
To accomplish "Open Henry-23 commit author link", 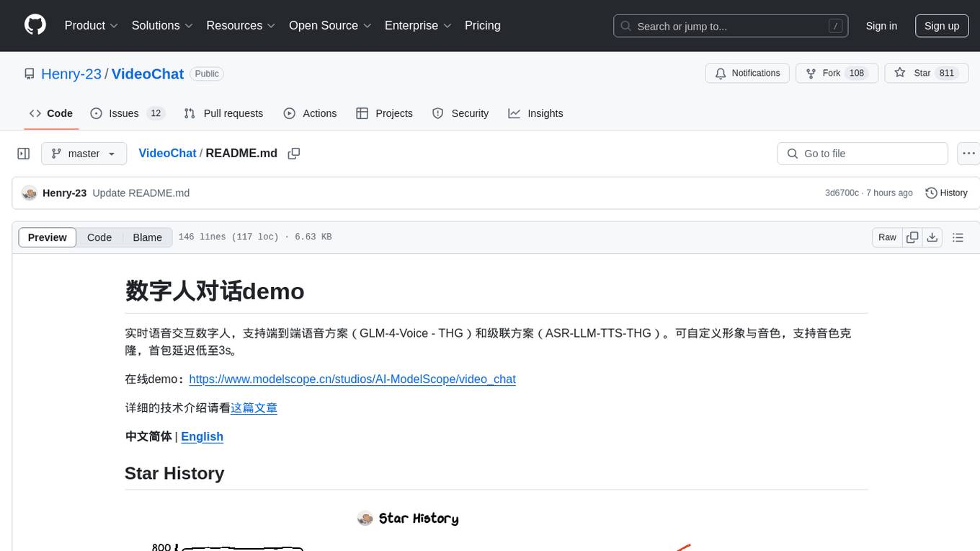I will click(64, 193).
